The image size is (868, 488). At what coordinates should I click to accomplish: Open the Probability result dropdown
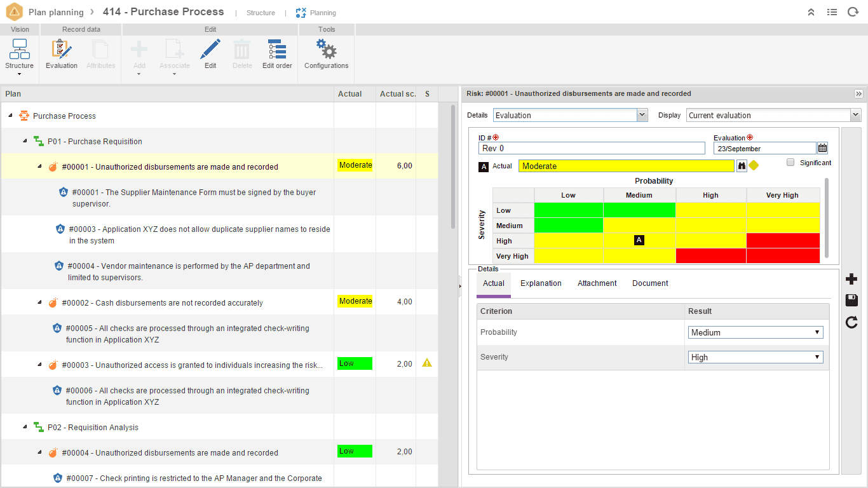tap(756, 332)
